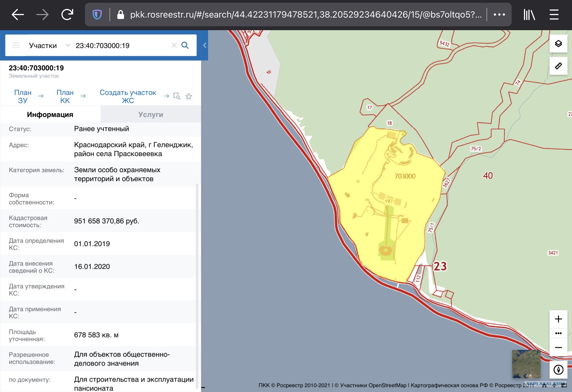Click the Ранее учтенный status value
Screen dimensions: 572x392
coord(101,129)
